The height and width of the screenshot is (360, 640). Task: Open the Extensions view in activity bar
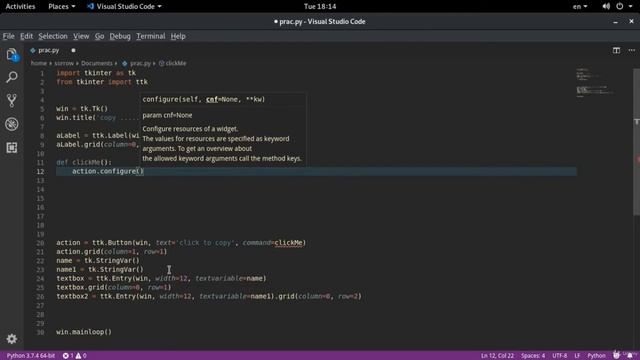[11, 147]
